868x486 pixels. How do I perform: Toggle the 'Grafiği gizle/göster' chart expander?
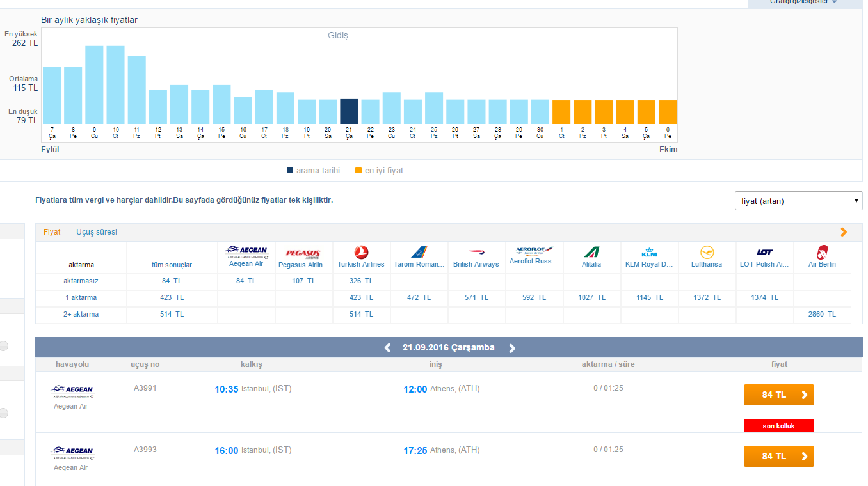click(803, 2)
